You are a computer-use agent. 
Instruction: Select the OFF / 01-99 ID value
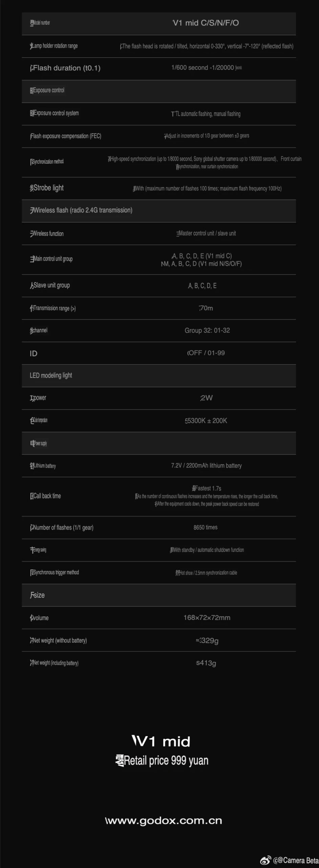(206, 353)
